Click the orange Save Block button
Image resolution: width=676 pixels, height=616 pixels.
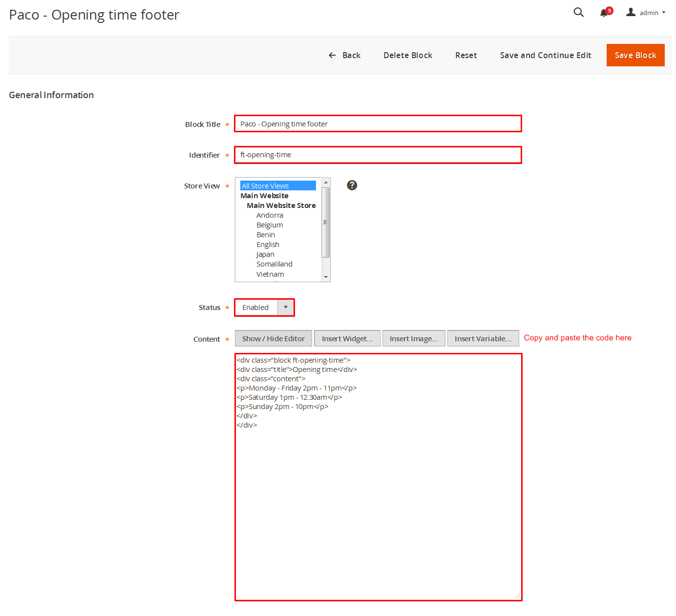click(635, 55)
